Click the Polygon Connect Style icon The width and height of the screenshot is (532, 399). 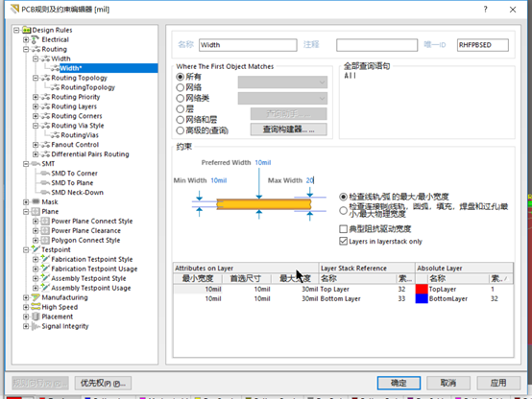(x=45, y=240)
